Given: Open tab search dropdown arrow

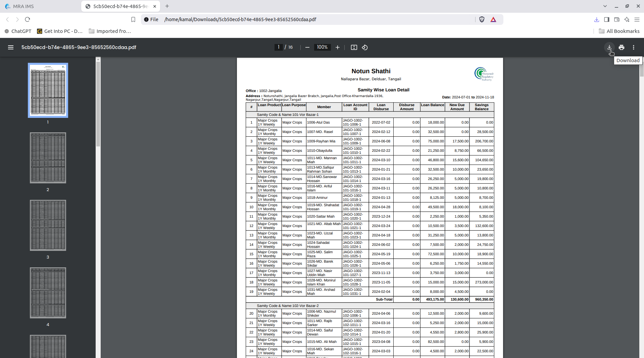Looking at the screenshot, I should 605,6.
